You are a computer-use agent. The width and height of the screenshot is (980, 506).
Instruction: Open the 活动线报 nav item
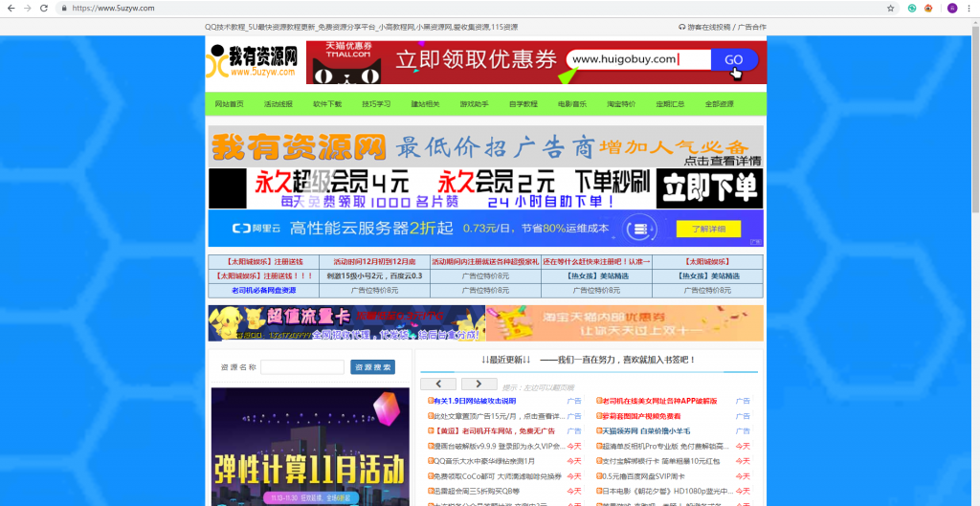tap(278, 104)
